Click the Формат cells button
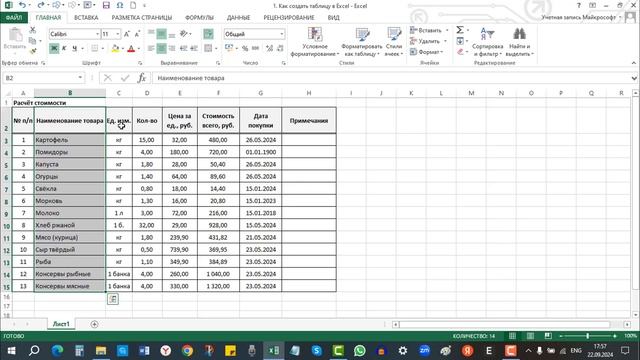 pos(427,52)
